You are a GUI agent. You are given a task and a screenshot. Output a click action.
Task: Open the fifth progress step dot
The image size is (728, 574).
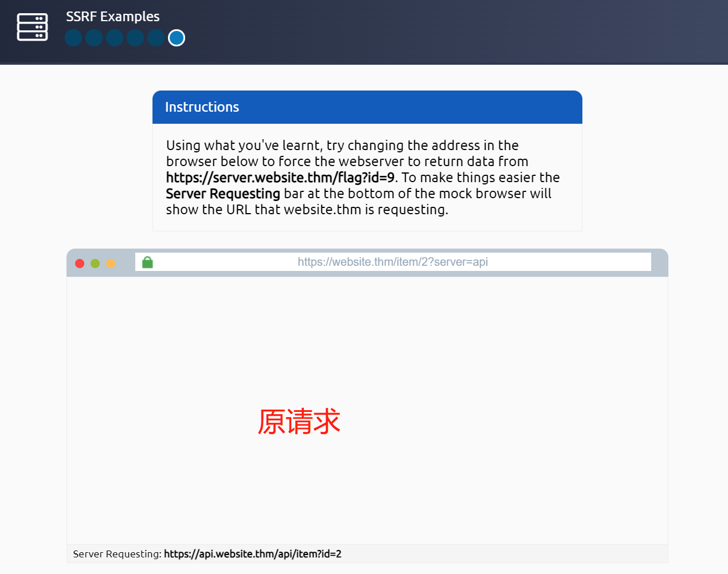tap(156, 38)
